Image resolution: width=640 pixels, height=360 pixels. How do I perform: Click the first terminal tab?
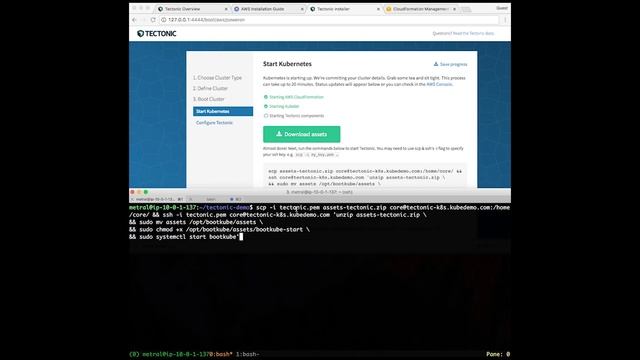point(157,199)
